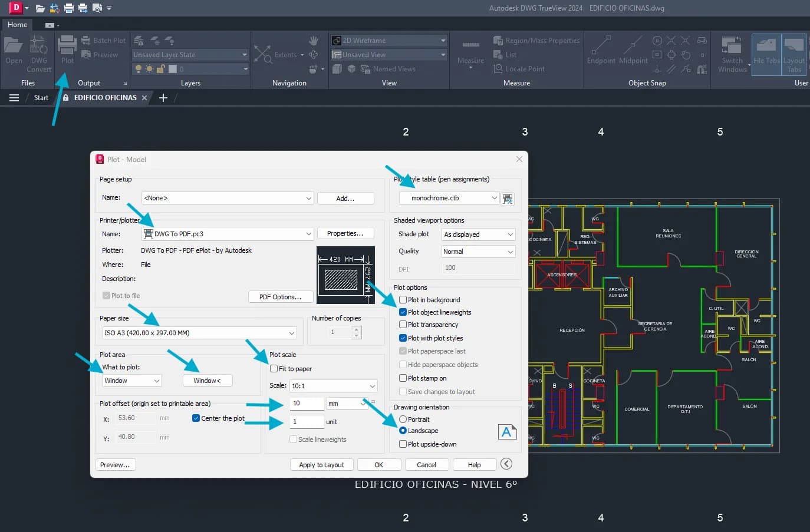Image resolution: width=810 pixels, height=532 pixels.
Task: Click the Plot printer icon in quick access toolbar
Action: [x=68, y=8]
